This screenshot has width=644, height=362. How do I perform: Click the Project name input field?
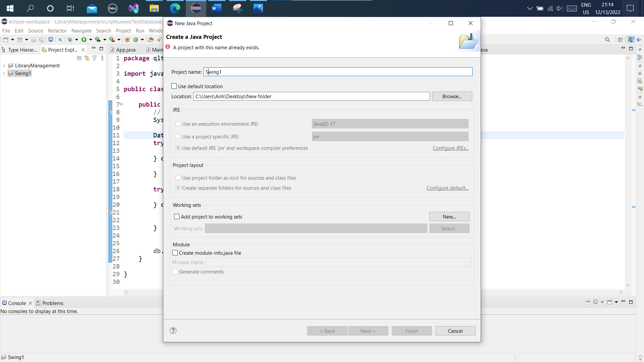pos(337,72)
